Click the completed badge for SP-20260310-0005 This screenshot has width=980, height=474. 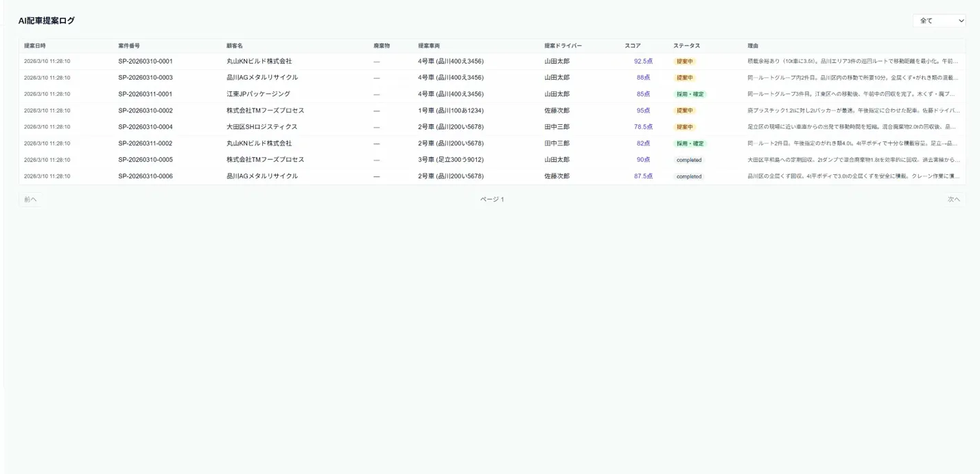[x=688, y=159]
